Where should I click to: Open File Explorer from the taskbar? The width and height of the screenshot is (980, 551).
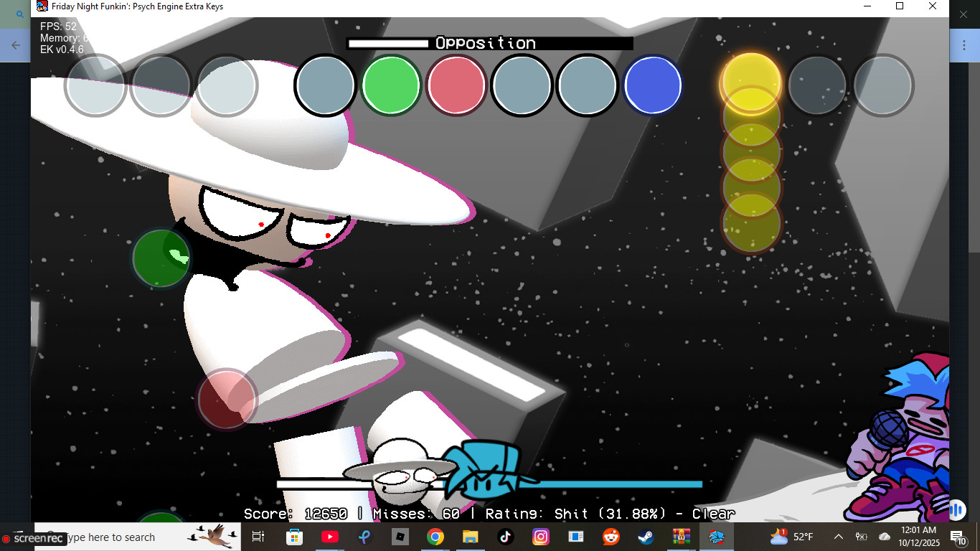click(x=470, y=537)
